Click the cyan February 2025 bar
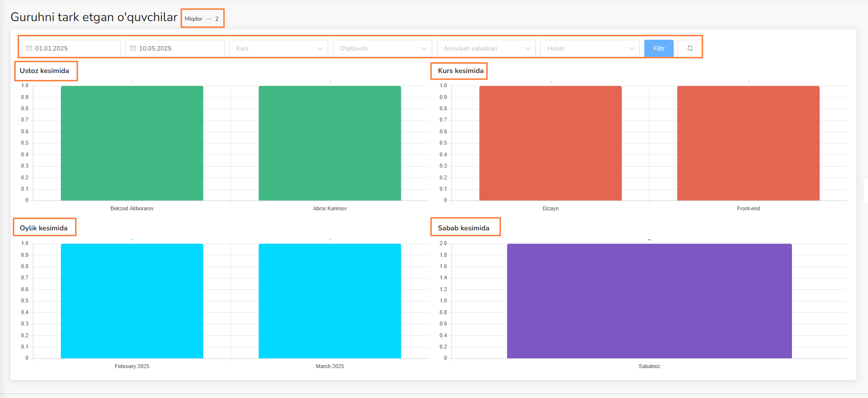 coord(132,301)
